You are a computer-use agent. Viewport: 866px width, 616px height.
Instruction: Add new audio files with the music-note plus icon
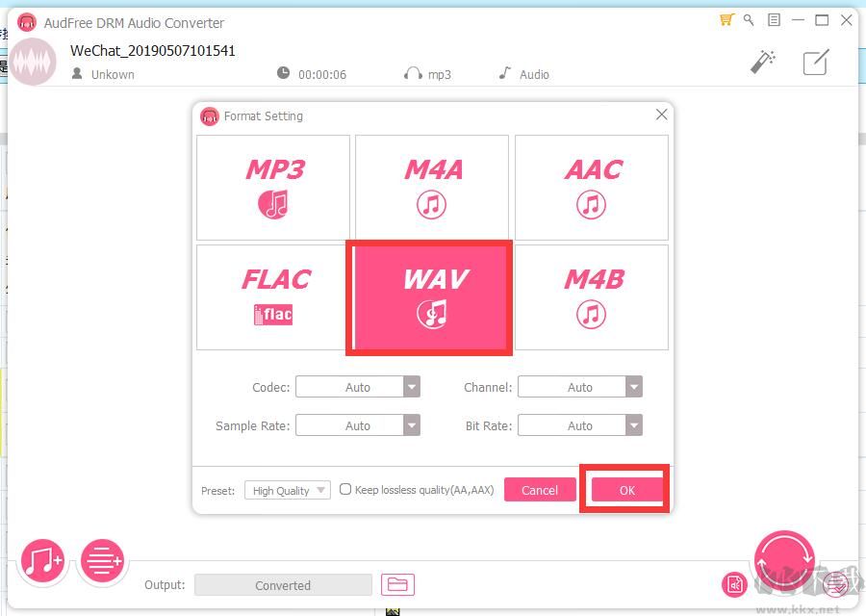[x=41, y=561]
